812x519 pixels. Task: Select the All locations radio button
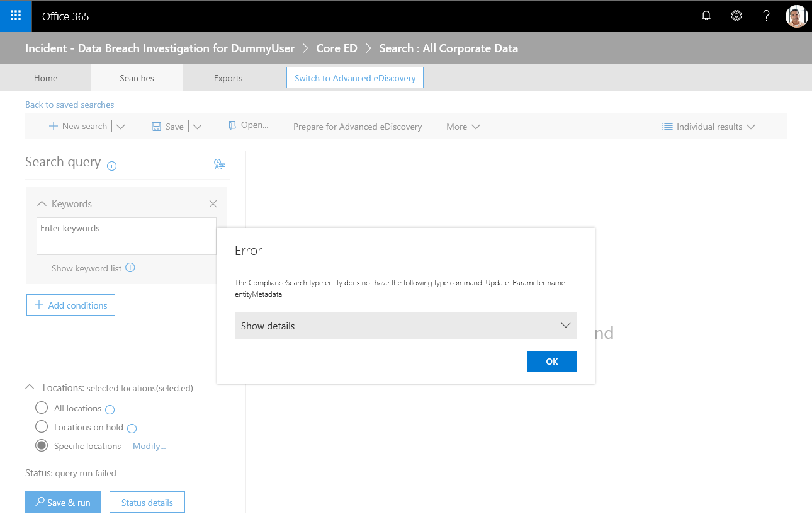point(42,408)
